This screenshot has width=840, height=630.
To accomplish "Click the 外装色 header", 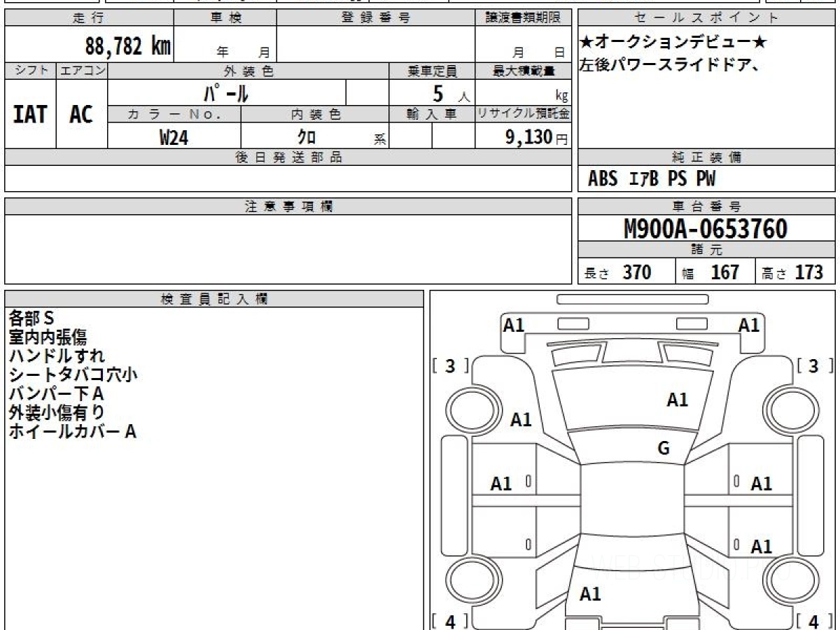I will point(248,71).
